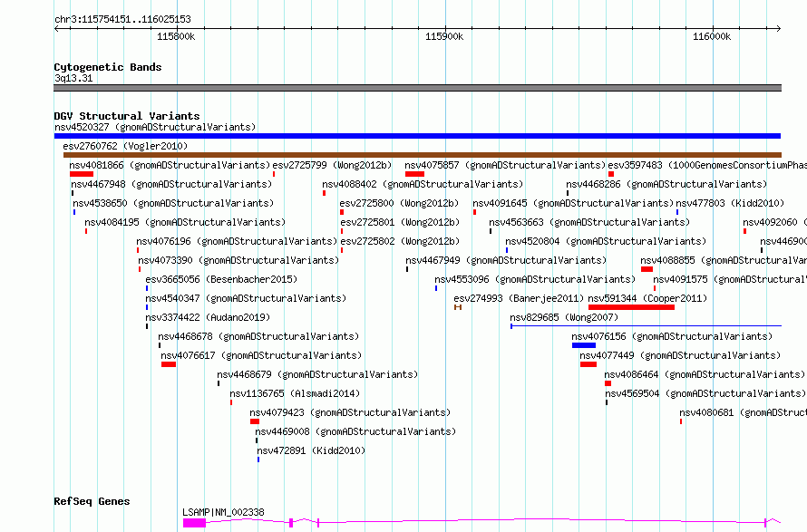Click the nsv829685 (Wong2007) blue line
The width and height of the screenshot is (807, 532).
point(646,326)
